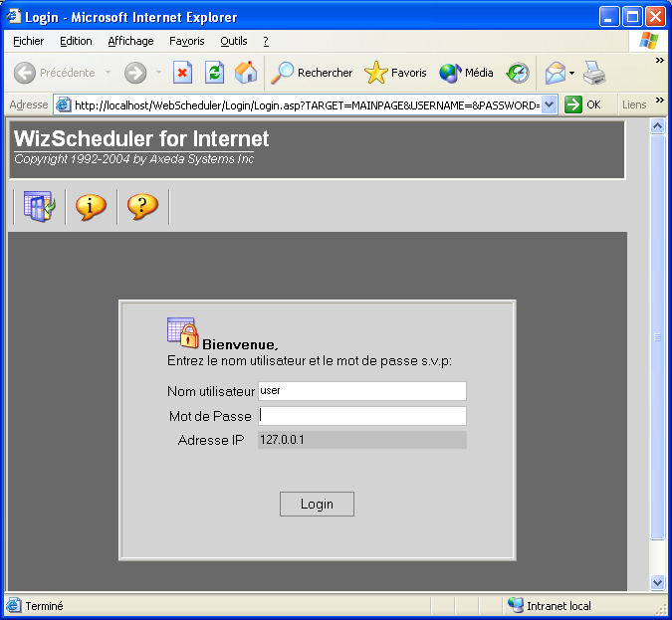Expand the forward history dropdown arrow

[158, 73]
